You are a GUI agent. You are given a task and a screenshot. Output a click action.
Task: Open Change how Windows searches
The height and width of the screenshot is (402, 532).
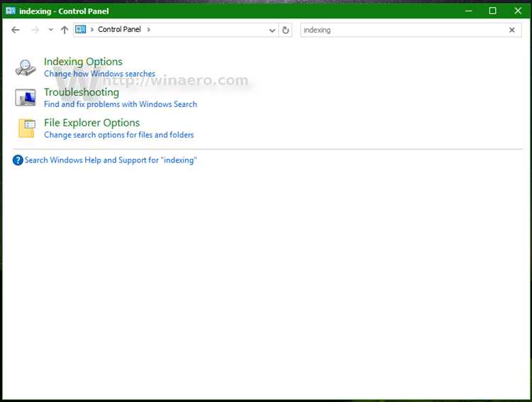pyautogui.click(x=99, y=74)
